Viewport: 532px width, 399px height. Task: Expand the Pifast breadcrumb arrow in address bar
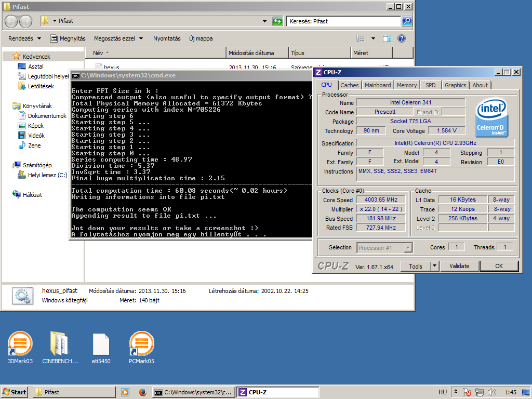coord(55,21)
